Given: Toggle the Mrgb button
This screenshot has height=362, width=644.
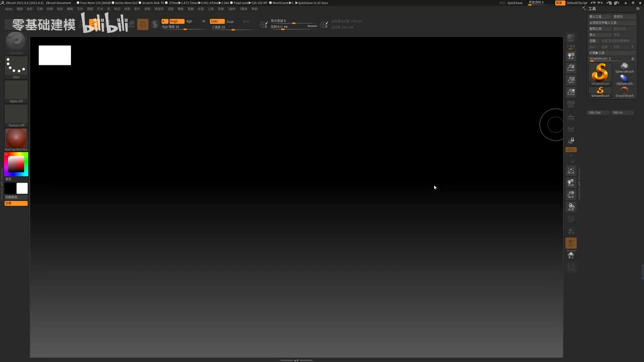Looking at the screenshot, I should (177, 21).
